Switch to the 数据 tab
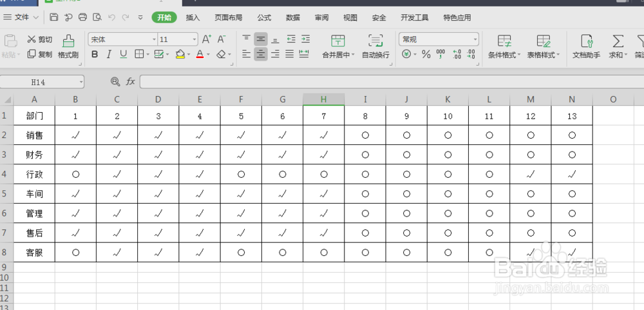Image resolution: width=644 pixels, height=310 pixels. coord(293,17)
